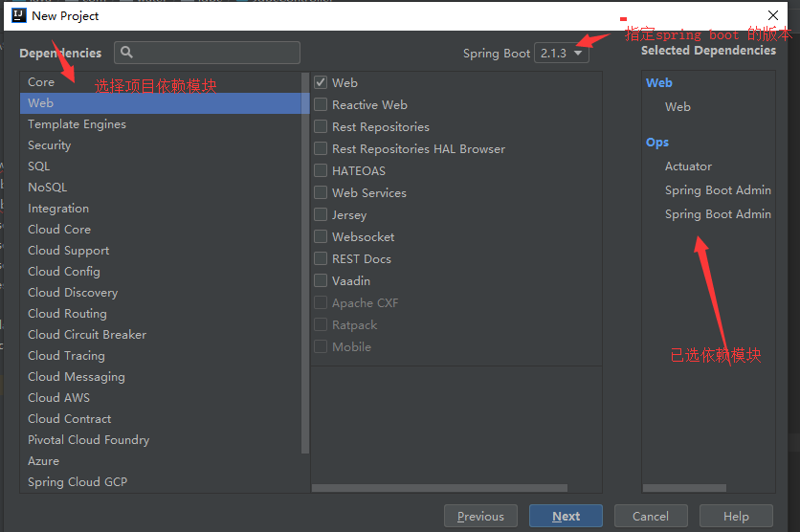Open the Template Engines category
Viewport: 800px width, 532px height.
click(x=161, y=124)
